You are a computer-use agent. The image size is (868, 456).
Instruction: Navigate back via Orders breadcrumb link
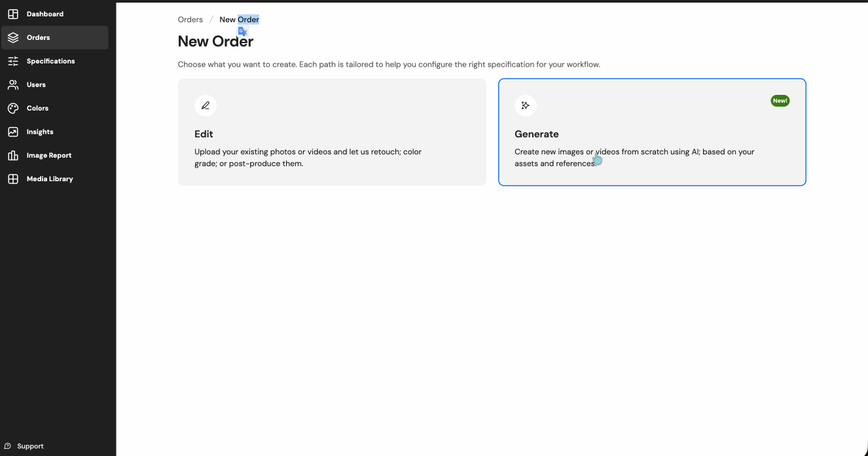point(190,20)
